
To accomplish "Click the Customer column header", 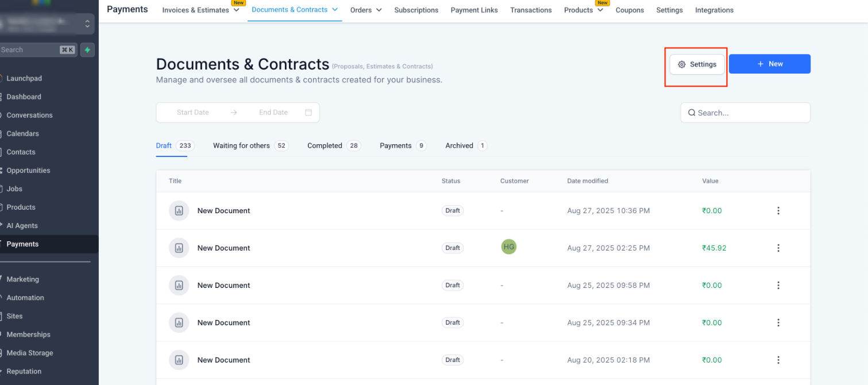I will (x=515, y=181).
